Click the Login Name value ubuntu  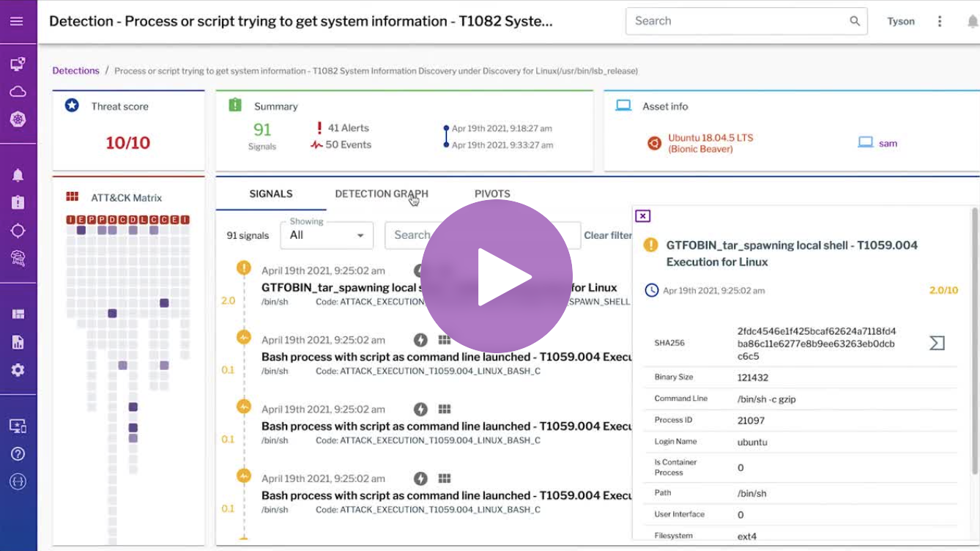coord(752,442)
